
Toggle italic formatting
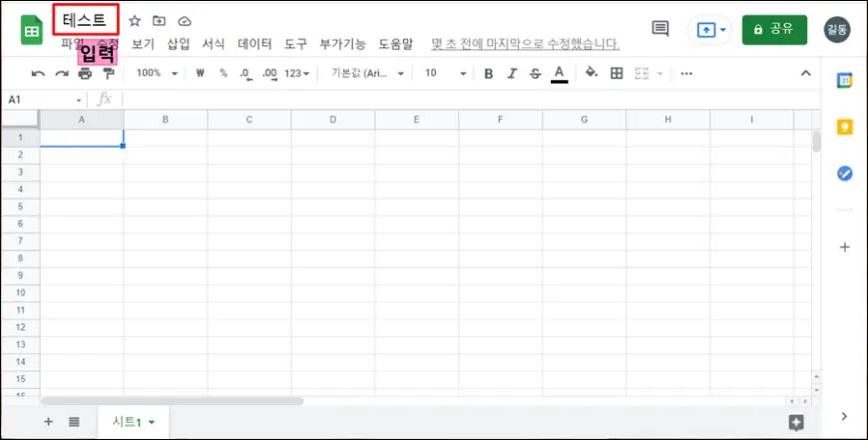(512, 74)
